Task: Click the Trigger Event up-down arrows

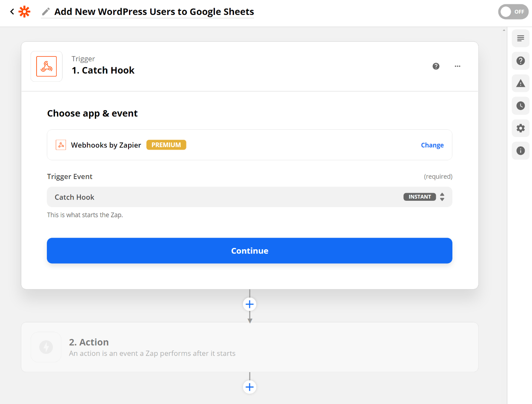Action: point(442,197)
